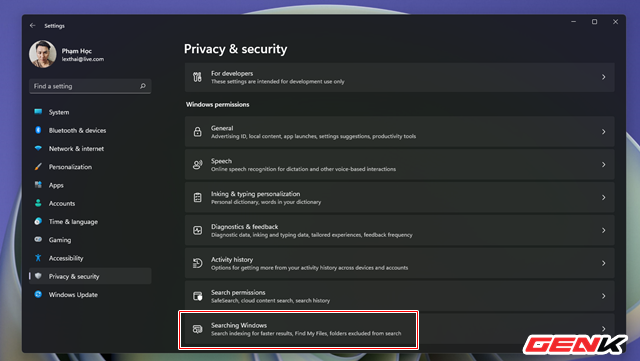
Task: Focus the Find a setting search box
Action: point(90,86)
